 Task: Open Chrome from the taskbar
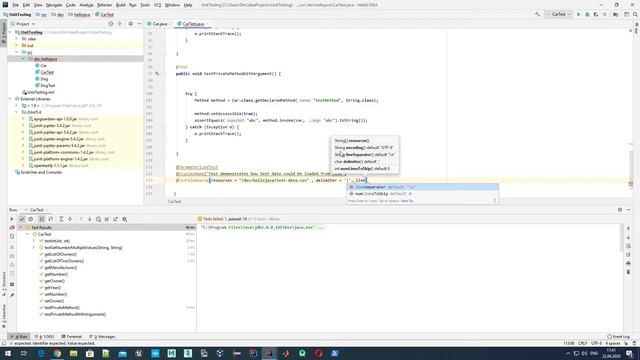click(57, 353)
